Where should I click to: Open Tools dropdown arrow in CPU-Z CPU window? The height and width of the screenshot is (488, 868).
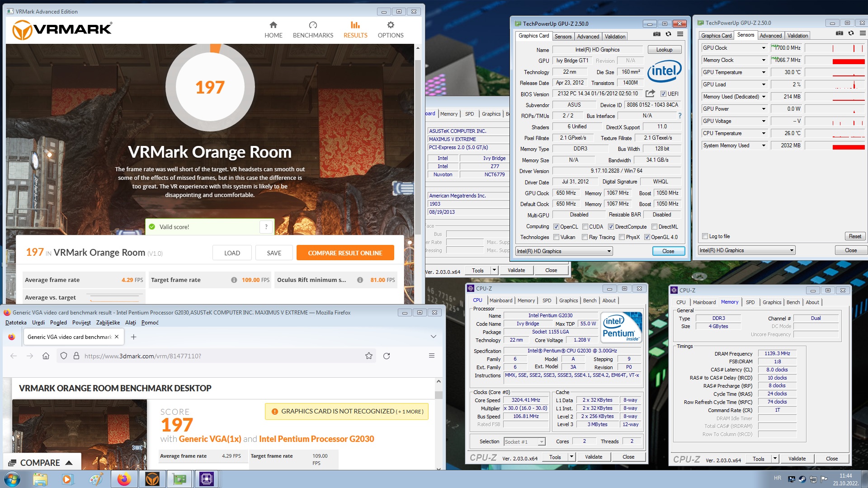point(571,457)
